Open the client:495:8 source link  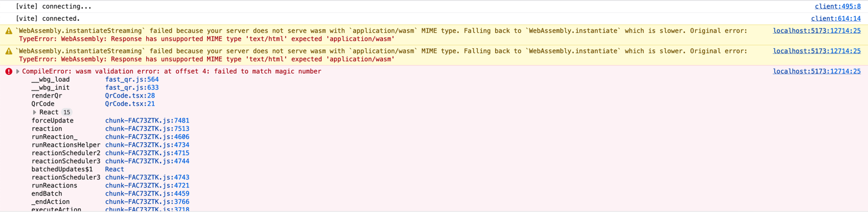point(837,6)
